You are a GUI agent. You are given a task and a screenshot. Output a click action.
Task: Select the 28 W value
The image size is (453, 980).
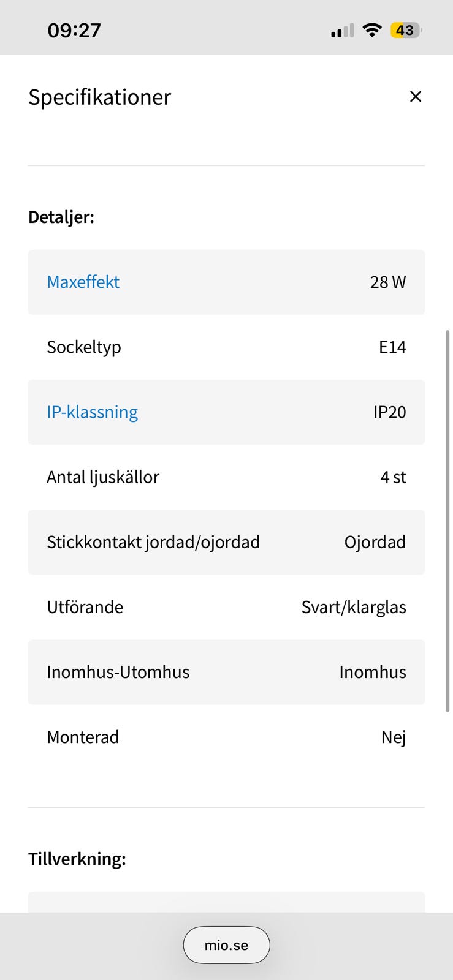(x=388, y=282)
